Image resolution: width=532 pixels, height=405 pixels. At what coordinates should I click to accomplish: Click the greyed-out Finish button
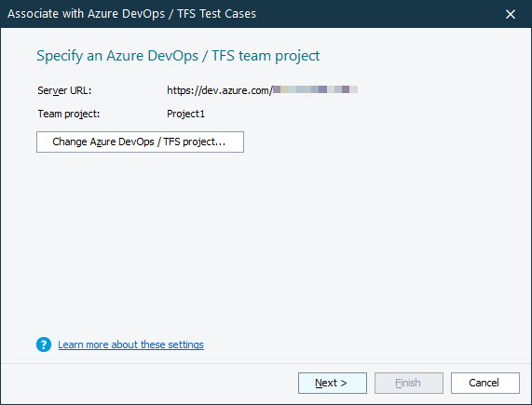409,383
